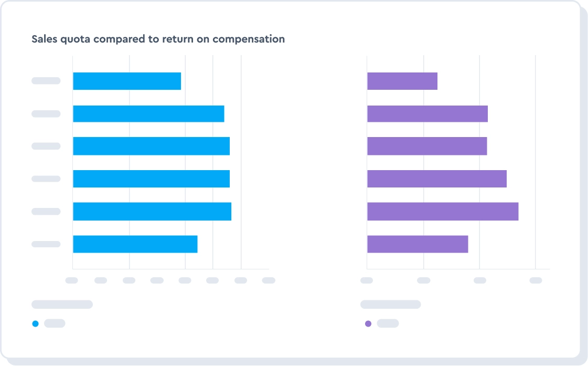Select the second blue bar from top
Screen dimensions: 588x366
click(148, 114)
